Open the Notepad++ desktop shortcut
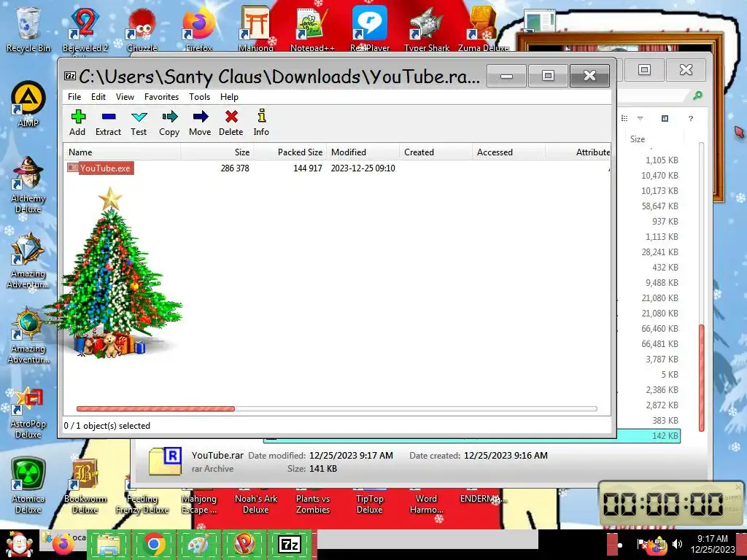This screenshot has height=560, width=747. 312,29
